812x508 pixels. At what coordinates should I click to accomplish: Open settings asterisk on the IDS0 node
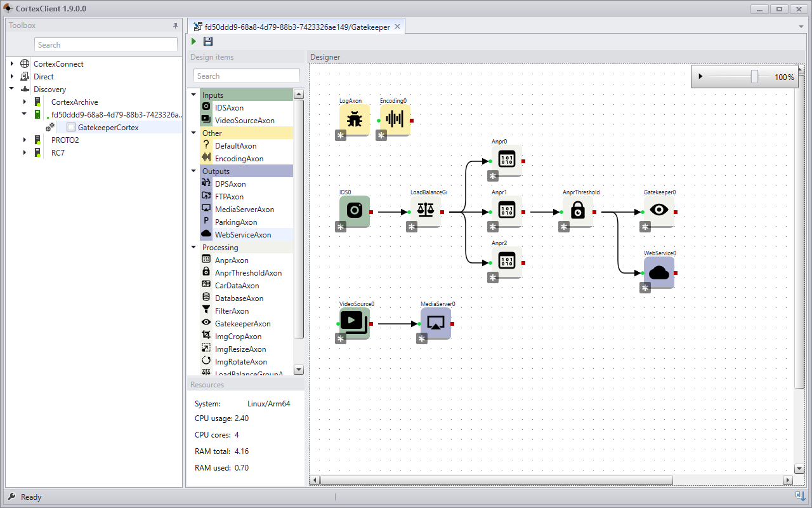pos(341,227)
